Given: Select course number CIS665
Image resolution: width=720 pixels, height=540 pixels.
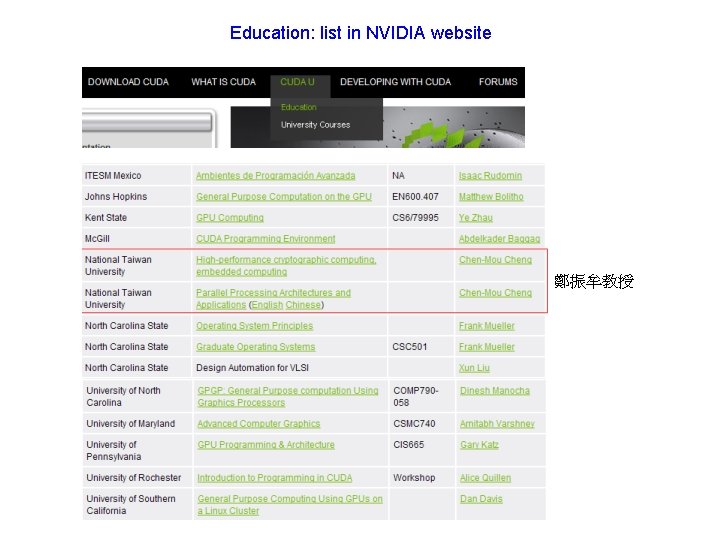Looking at the screenshot, I should click(409, 445).
